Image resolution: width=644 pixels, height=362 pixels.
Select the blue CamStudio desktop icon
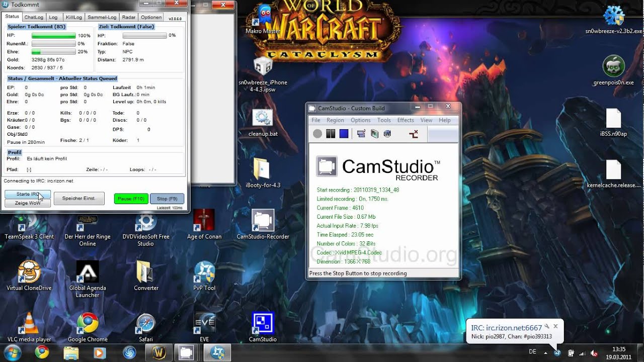pyautogui.click(x=263, y=328)
